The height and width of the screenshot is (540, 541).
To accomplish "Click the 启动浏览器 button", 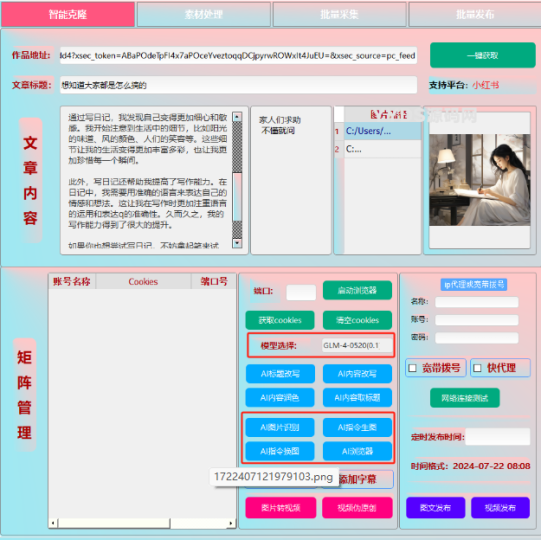I will point(357,291).
